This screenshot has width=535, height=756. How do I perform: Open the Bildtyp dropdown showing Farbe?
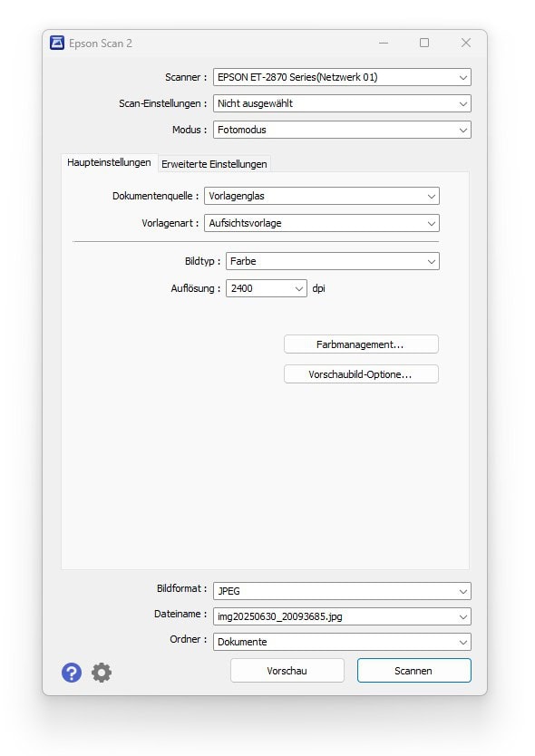[x=333, y=261]
